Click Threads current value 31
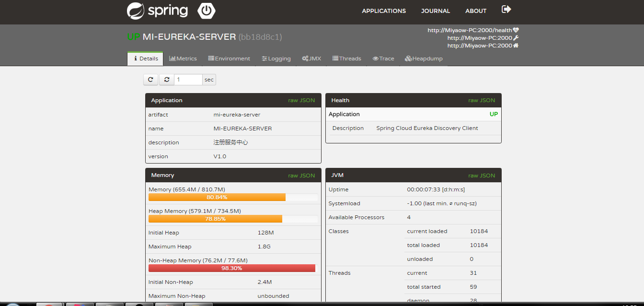 point(473,273)
